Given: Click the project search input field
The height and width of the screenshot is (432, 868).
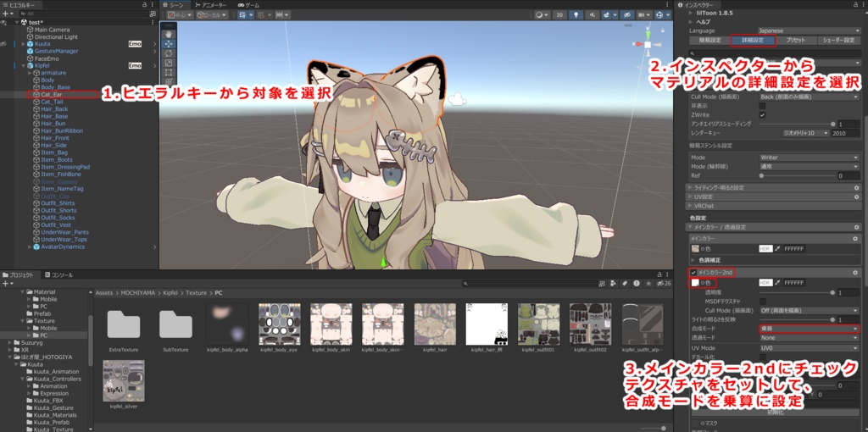Looking at the screenshot, I should [x=530, y=283].
